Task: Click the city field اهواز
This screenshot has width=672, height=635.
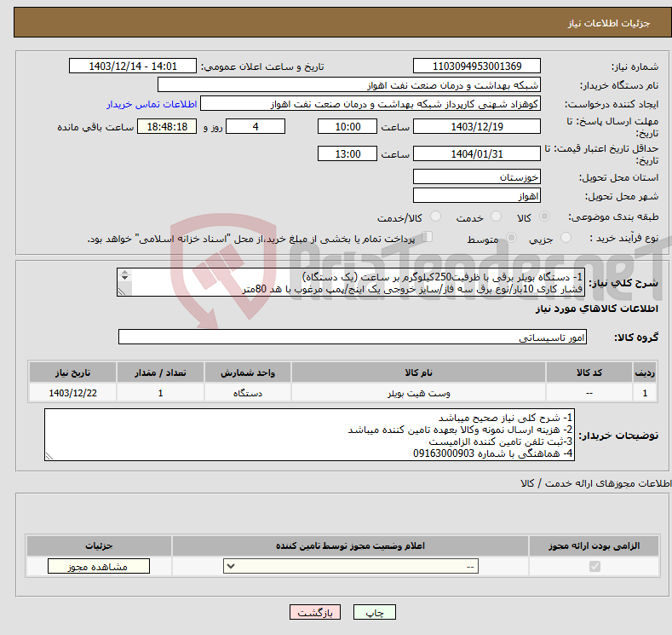Action: click(477, 195)
